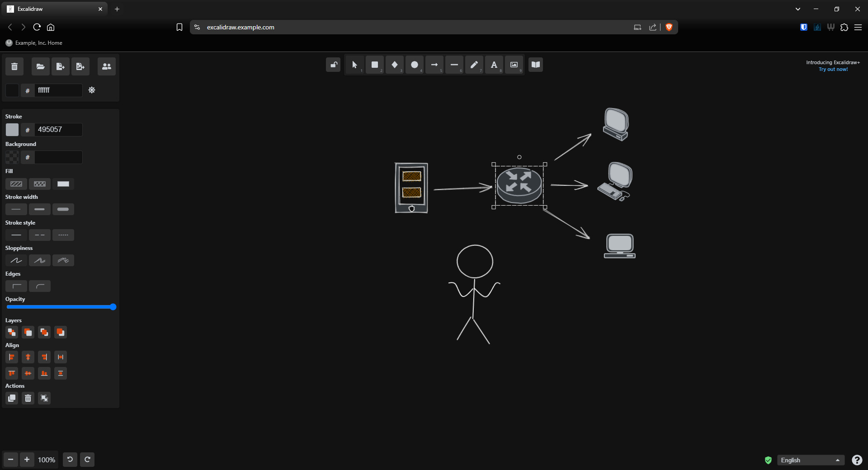Click the Stroke color swatch

coord(12,130)
